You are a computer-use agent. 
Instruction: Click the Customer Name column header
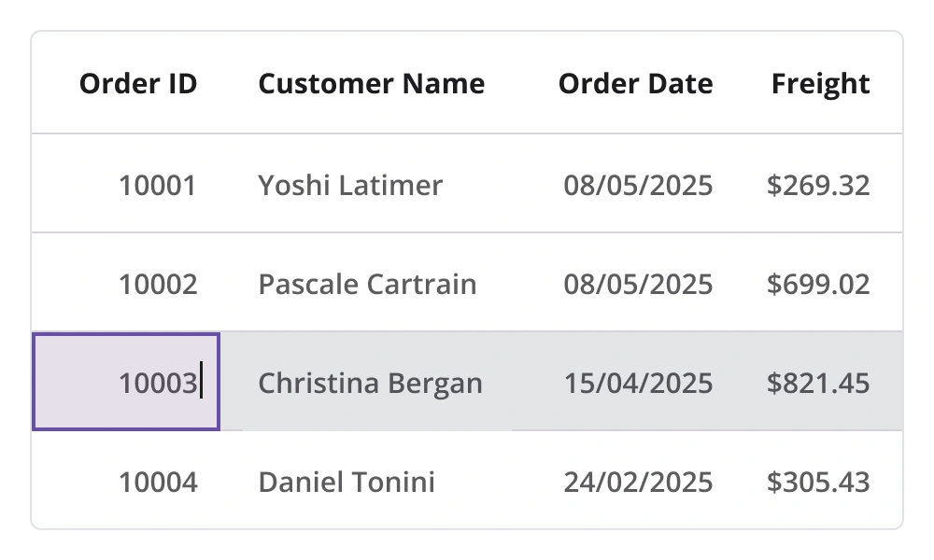[x=372, y=84]
